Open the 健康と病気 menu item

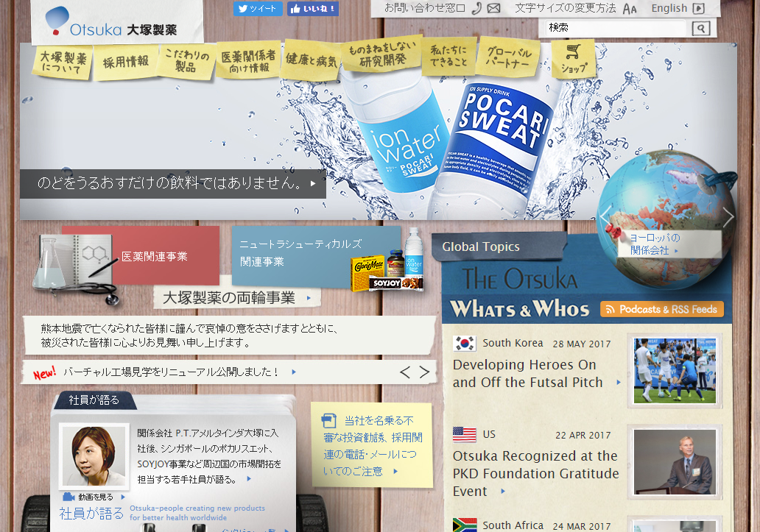coord(312,60)
